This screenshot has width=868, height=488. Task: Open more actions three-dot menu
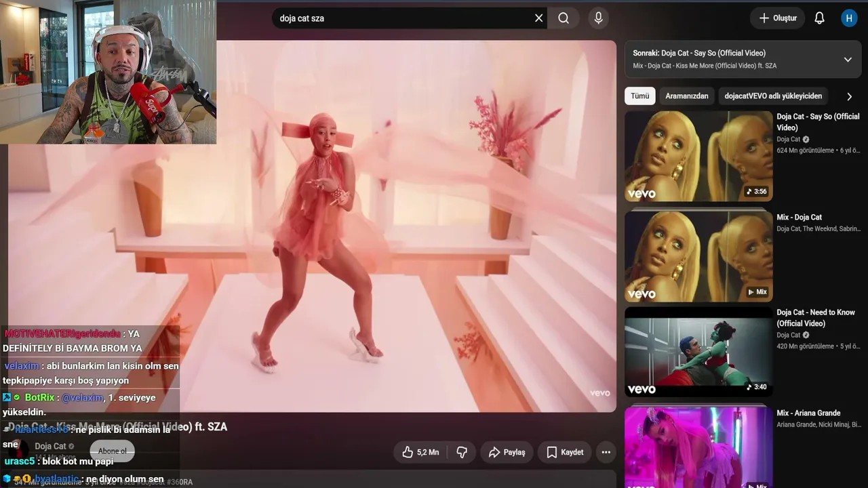pos(606,452)
